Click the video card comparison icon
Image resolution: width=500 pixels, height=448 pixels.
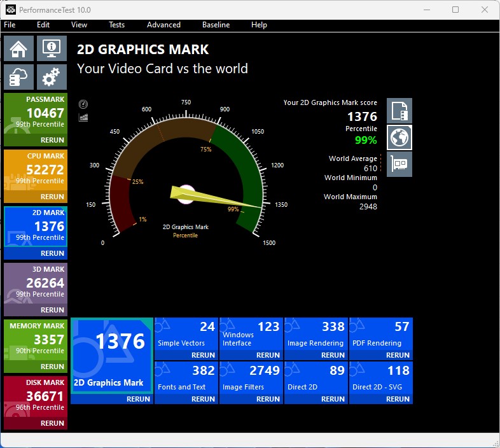[x=399, y=164]
